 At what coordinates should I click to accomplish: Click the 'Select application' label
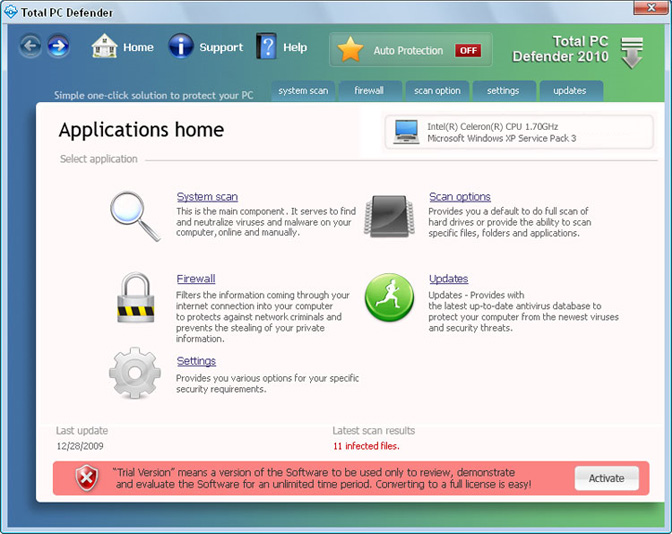(99, 159)
